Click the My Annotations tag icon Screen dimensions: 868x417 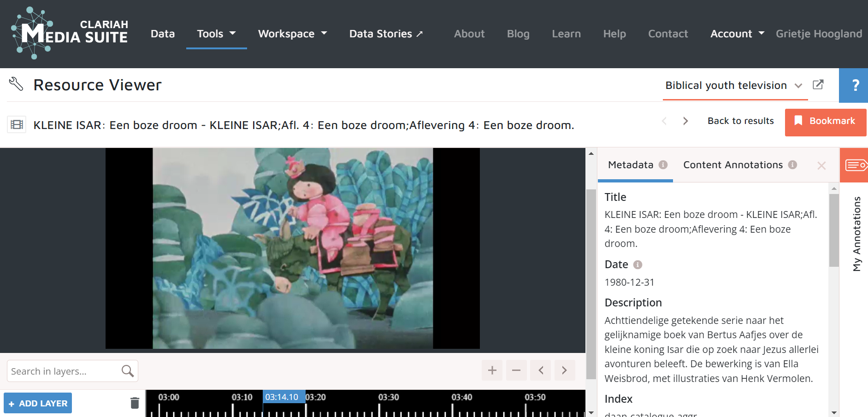pyautogui.click(x=855, y=165)
